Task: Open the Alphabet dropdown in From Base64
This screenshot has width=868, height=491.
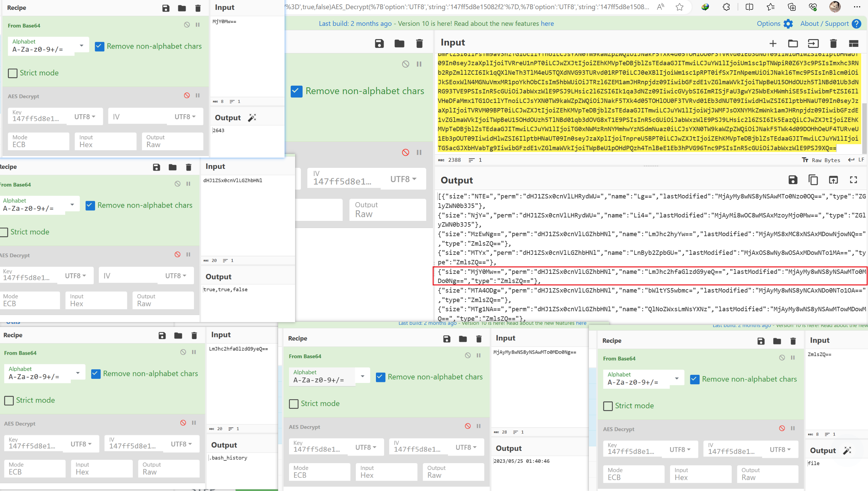Action: 81,45
